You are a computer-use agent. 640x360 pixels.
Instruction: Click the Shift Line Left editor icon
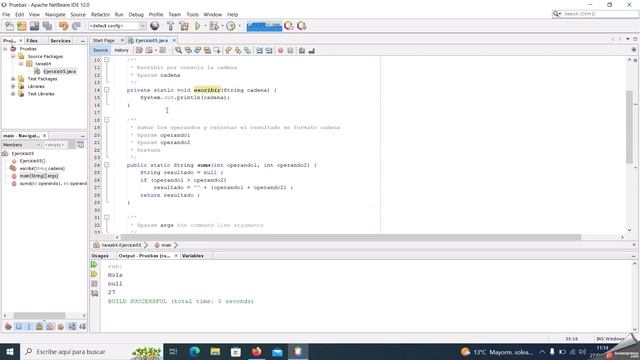[x=259, y=50]
